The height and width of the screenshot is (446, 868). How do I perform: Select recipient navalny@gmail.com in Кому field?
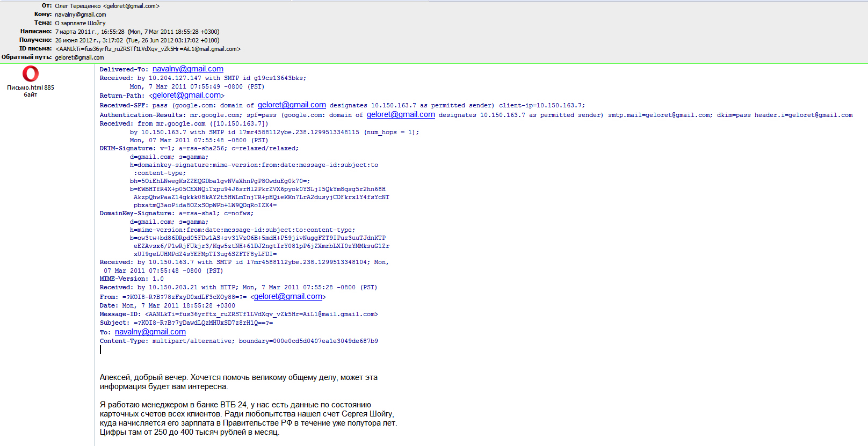(x=81, y=14)
